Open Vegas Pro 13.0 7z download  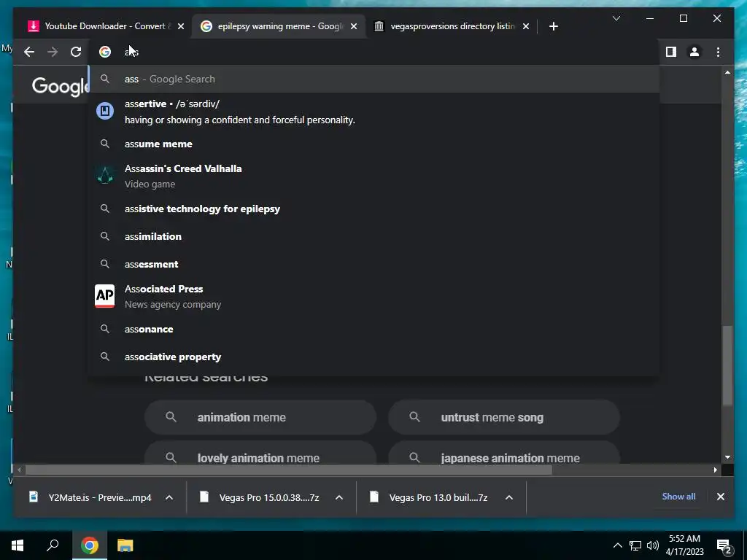431,497
